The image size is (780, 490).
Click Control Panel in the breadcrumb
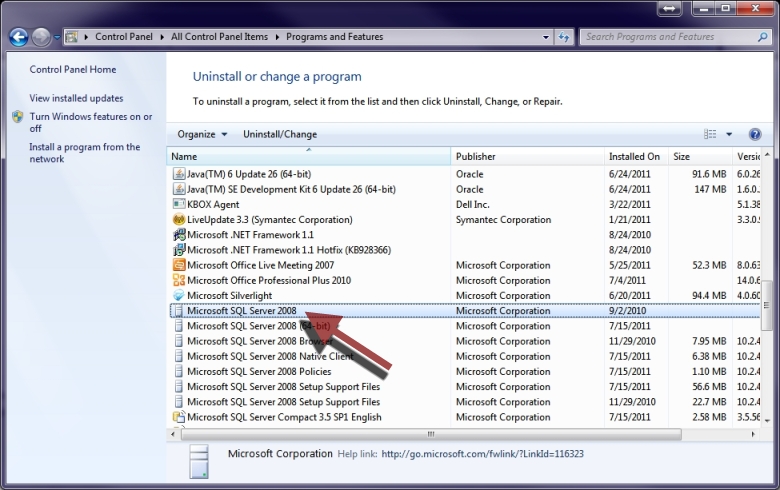[x=124, y=37]
